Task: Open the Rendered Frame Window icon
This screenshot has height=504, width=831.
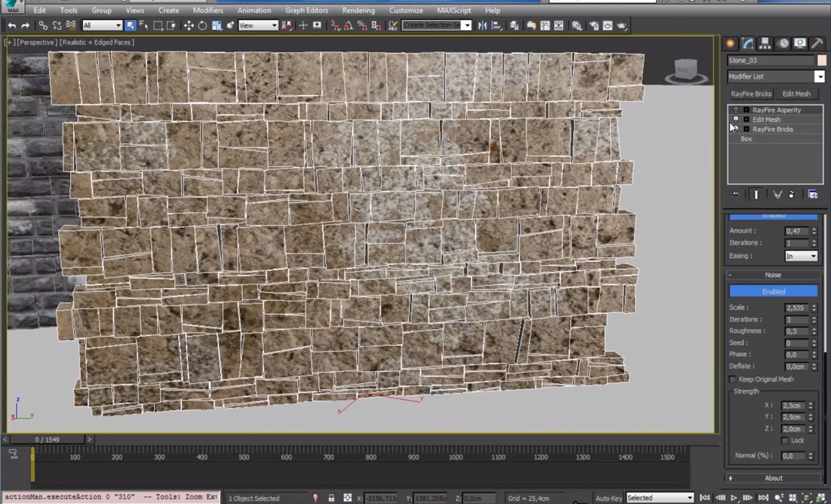Action: (x=607, y=25)
